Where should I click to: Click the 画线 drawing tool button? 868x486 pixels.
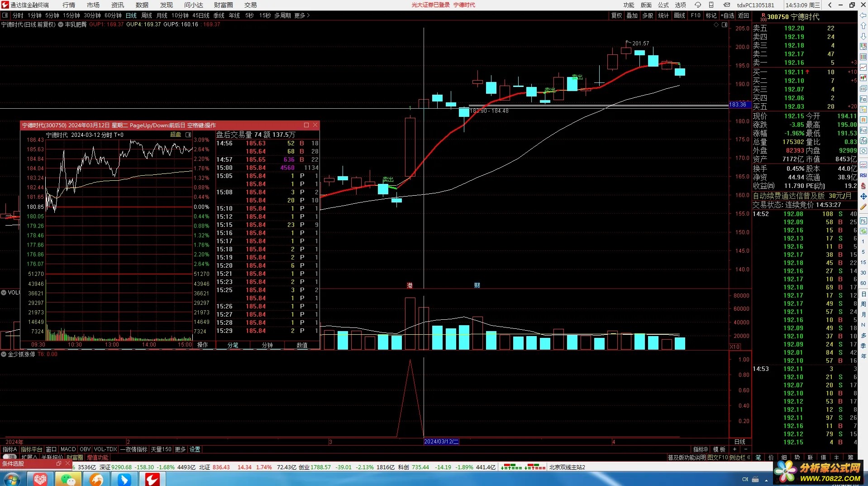679,15
